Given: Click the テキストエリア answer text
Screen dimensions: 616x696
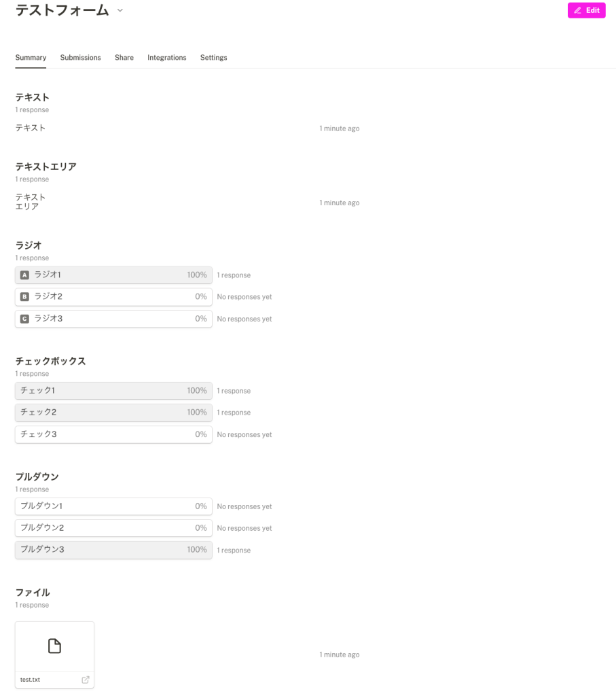Looking at the screenshot, I should (x=31, y=201).
